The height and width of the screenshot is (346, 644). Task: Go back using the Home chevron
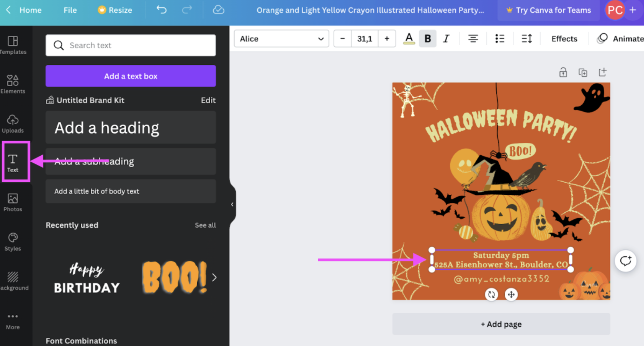pos(8,10)
